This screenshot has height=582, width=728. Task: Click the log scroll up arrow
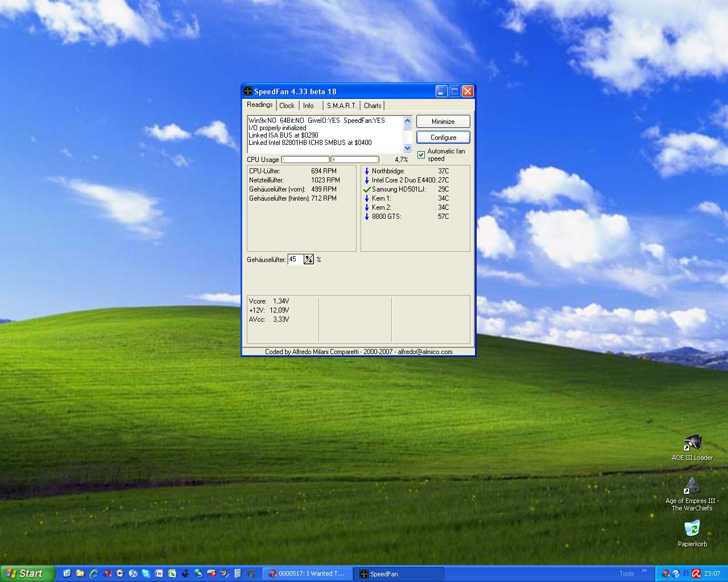click(x=407, y=120)
